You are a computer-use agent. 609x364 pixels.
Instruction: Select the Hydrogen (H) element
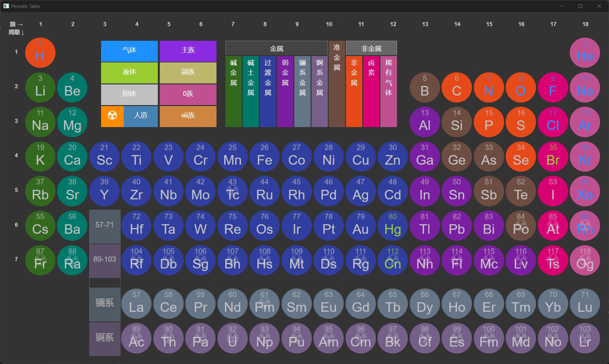click(x=40, y=53)
